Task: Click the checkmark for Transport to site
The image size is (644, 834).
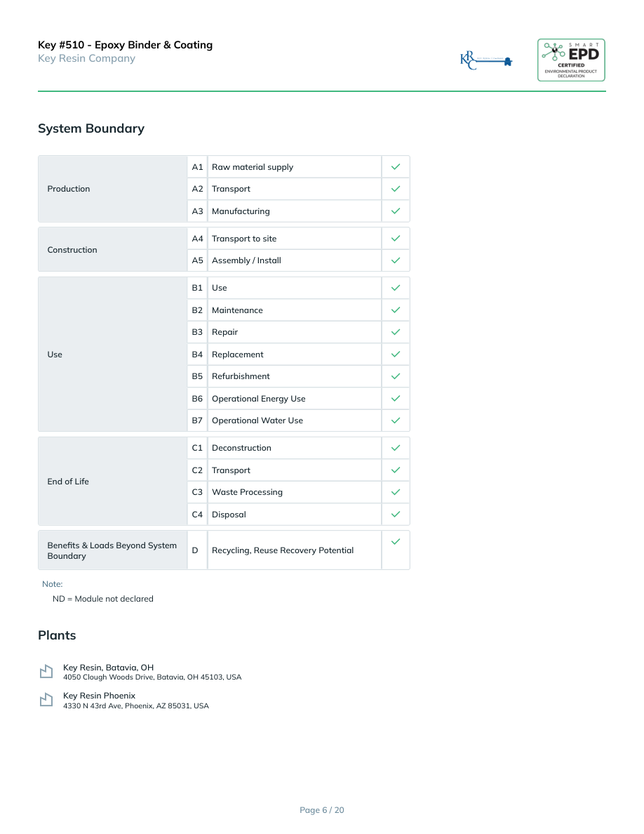Action: click(396, 239)
